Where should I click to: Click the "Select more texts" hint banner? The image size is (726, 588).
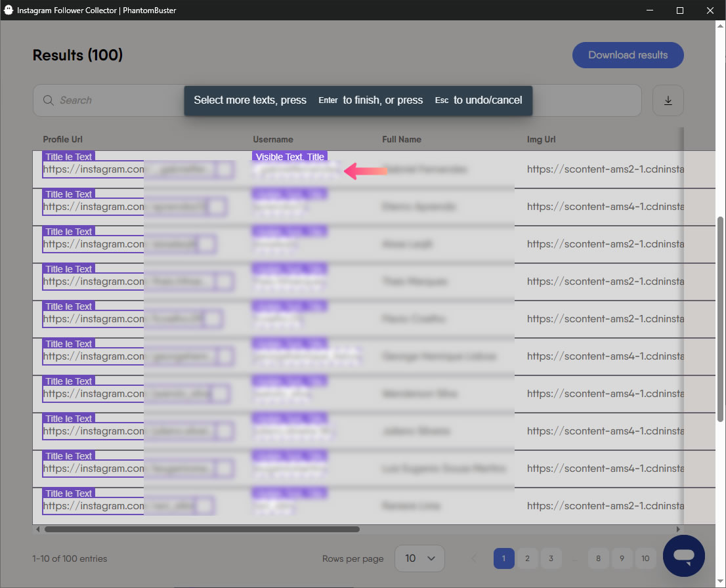[358, 100]
